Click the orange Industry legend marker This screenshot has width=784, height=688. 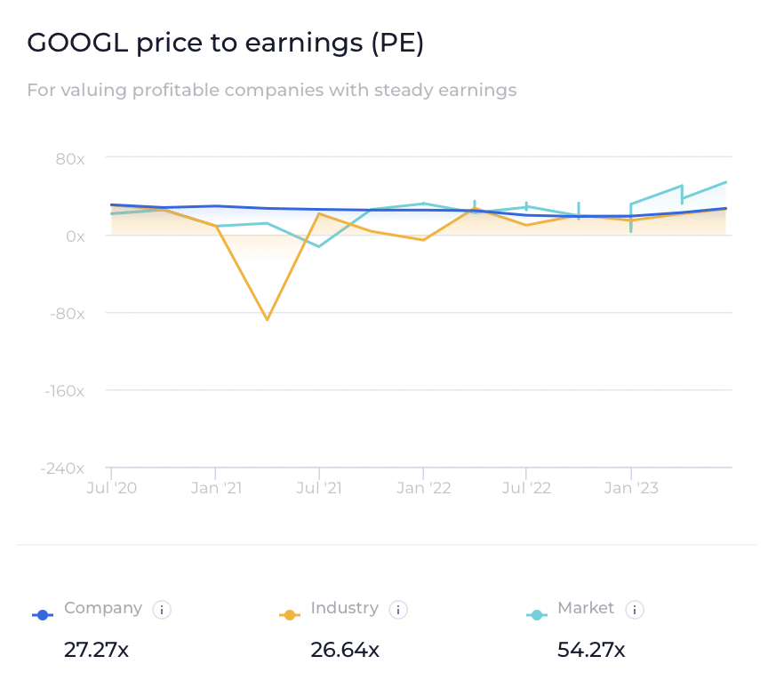click(288, 614)
